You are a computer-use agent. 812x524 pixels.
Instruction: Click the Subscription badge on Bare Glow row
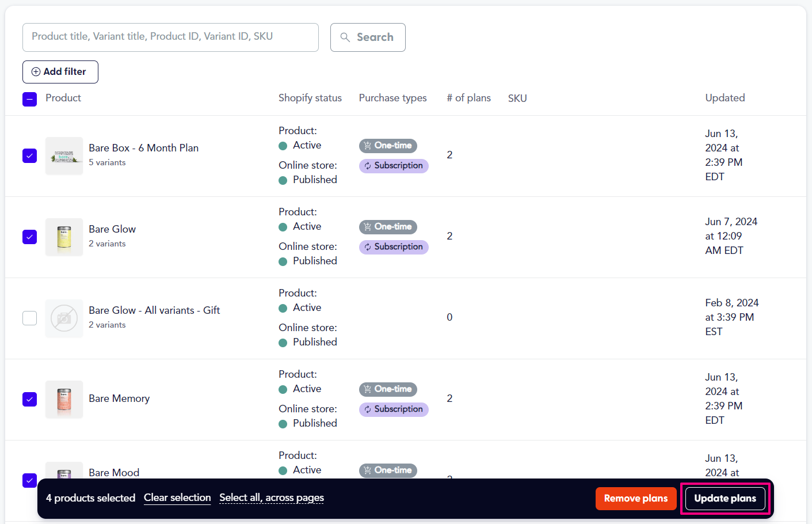394,247
